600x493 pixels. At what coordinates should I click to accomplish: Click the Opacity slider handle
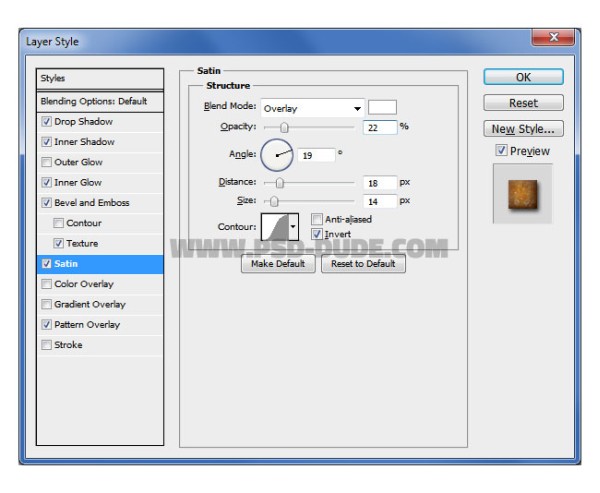[284, 127]
